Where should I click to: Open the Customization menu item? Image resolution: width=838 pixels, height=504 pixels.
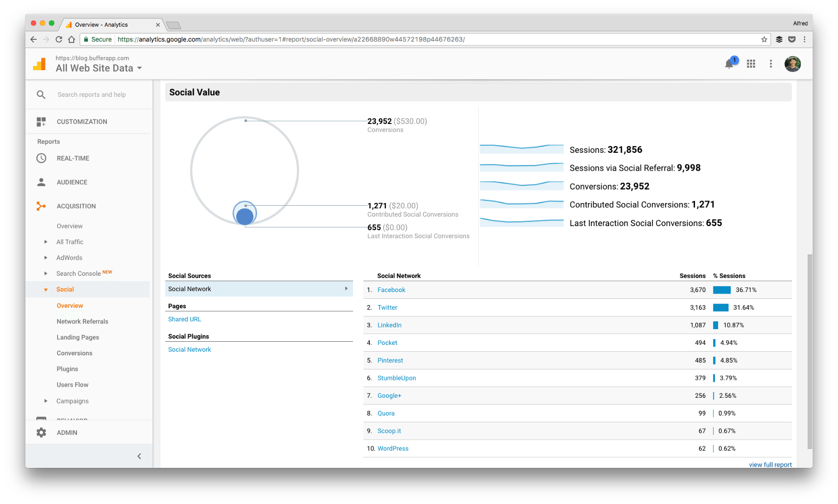82,122
